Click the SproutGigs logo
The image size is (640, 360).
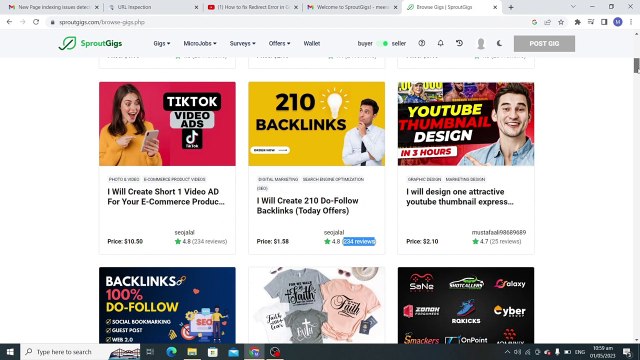[90, 43]
